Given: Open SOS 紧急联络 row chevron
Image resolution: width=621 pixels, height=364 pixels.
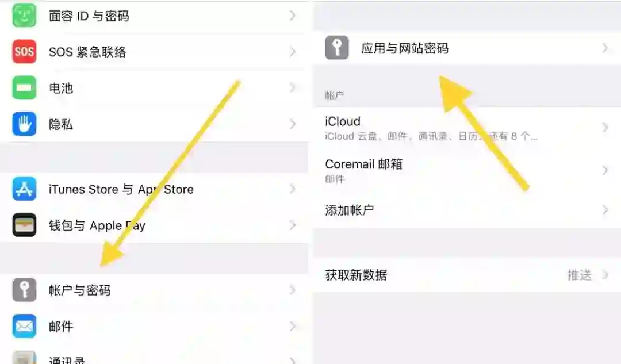Looking at the screenshot, I should [292, 52].
